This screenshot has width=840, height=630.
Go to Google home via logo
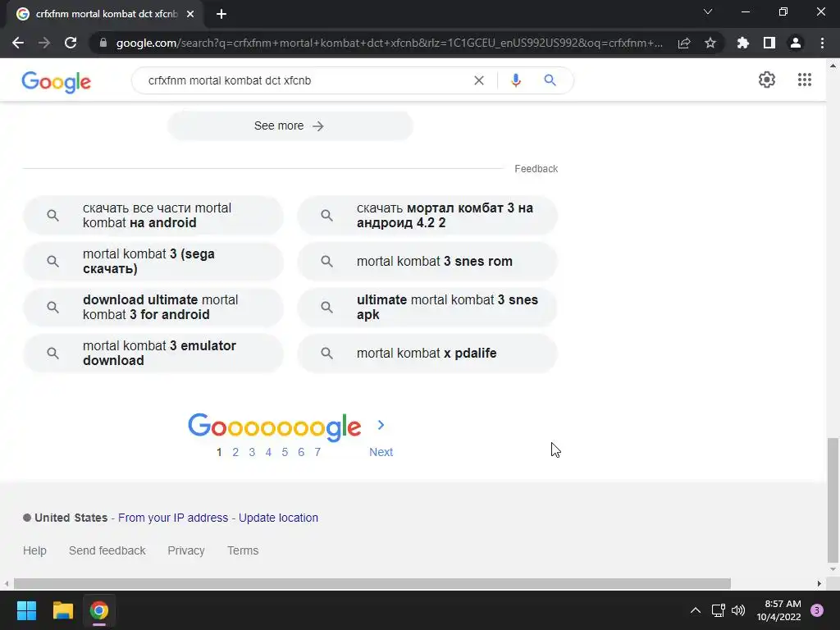57,81
